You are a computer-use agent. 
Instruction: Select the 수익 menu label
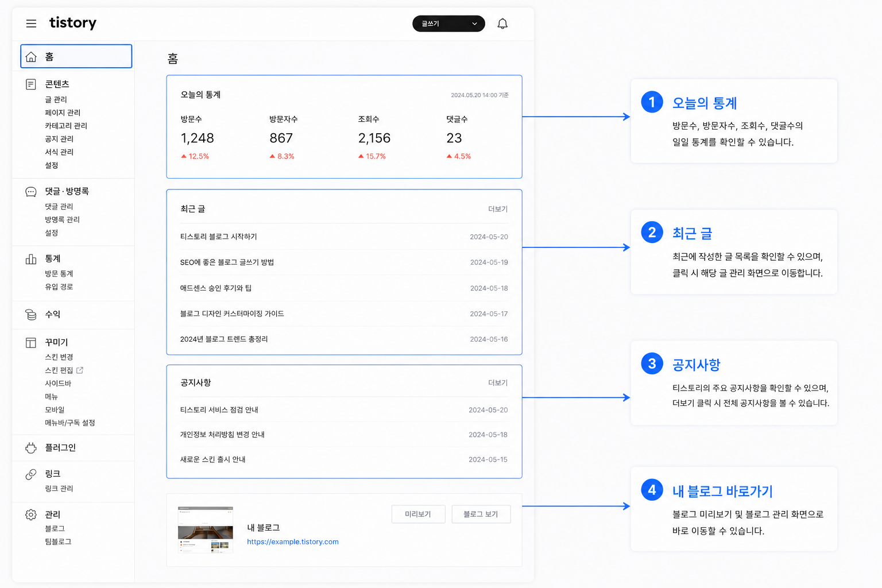(53, 315)
